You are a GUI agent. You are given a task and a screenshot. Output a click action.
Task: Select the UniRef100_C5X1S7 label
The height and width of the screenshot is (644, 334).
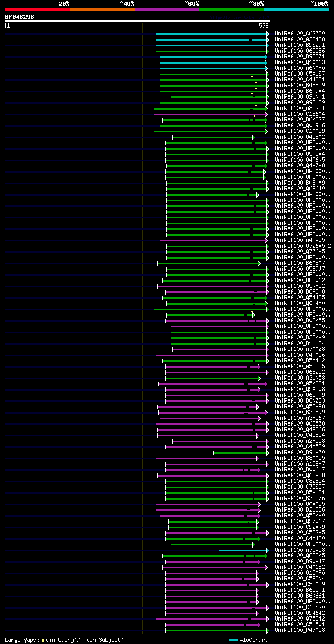pyautogui.click(x=300, y=74)
